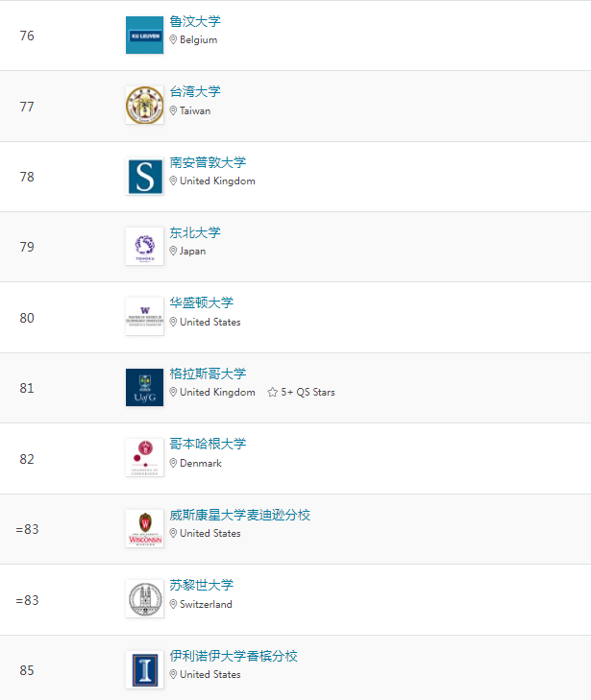
Task: Open the 威斯康星大学麦迪逊分校 link
Action: tap(240, 515)
